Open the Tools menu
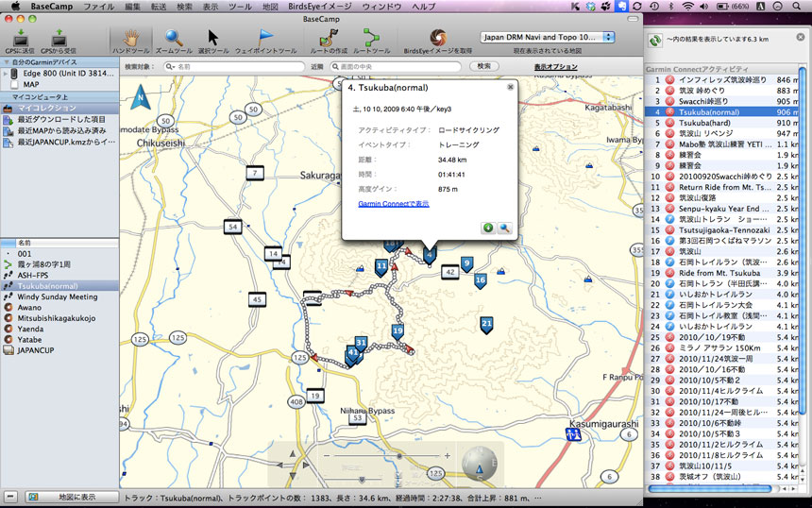This screenshot has width=812, height=508. 240,7
